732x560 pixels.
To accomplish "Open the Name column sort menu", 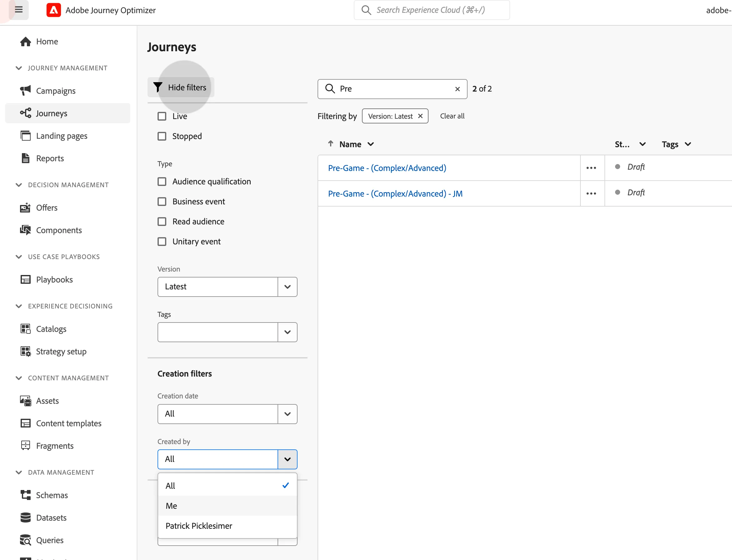I will click(371, 144).
